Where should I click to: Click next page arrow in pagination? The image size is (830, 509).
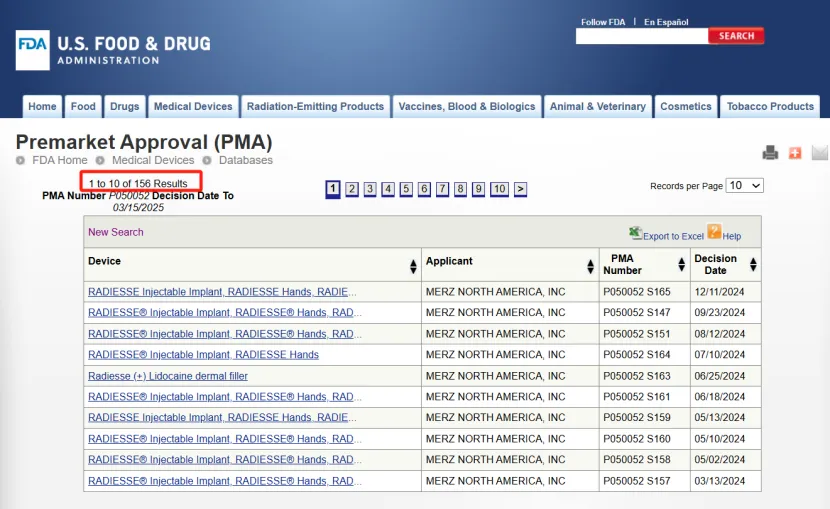520,189
